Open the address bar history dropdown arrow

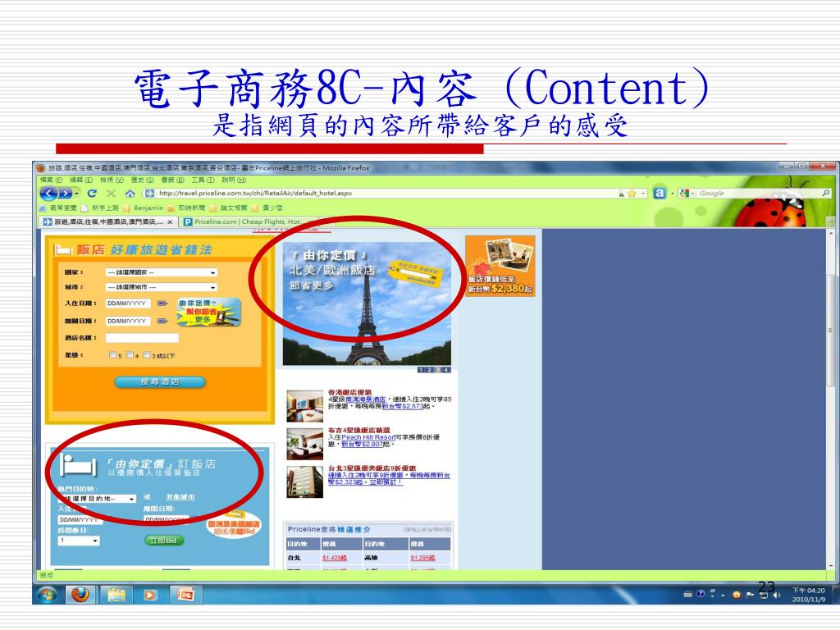[x=643, y=193]
